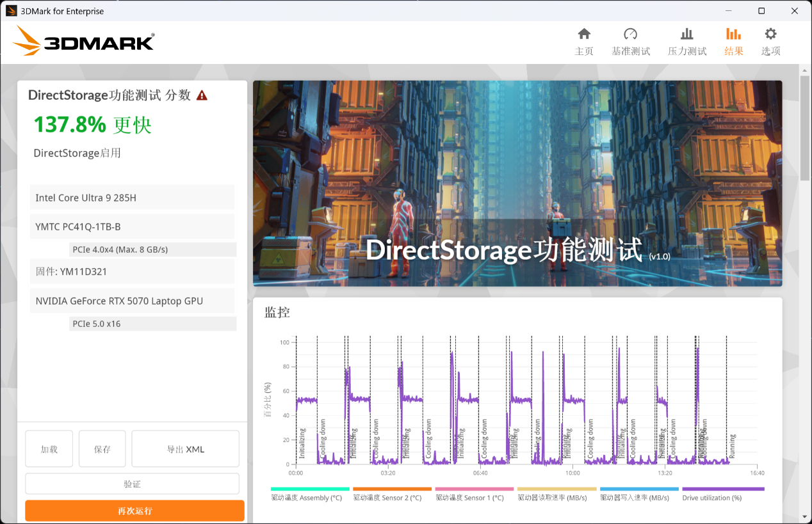Click firmware YM11D321 row
This screenshot has height=524, width=812.
pyautogui.click(x=132, y=271)
